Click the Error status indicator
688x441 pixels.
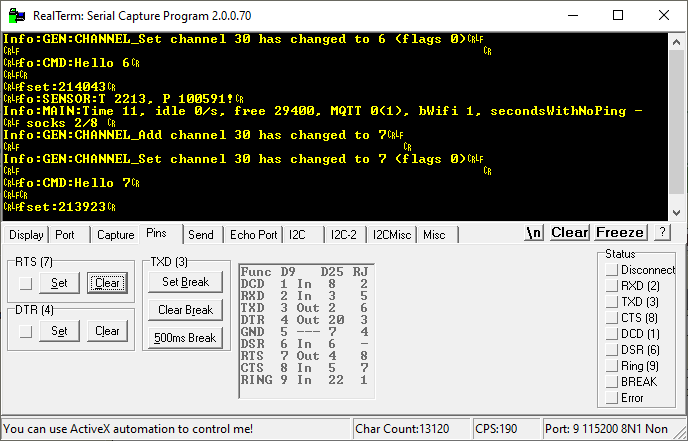tap(611, 398)
